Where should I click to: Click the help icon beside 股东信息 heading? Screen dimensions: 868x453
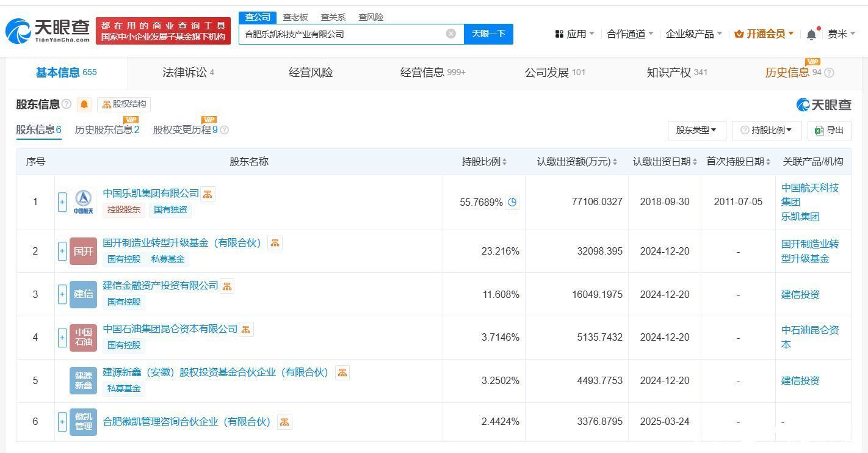tap(67, 104)
